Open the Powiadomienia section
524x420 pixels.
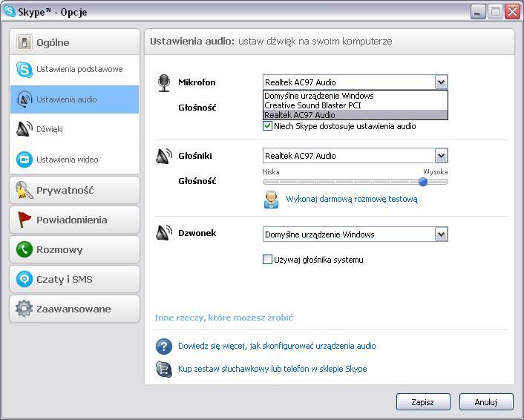[x=74, y=220]
